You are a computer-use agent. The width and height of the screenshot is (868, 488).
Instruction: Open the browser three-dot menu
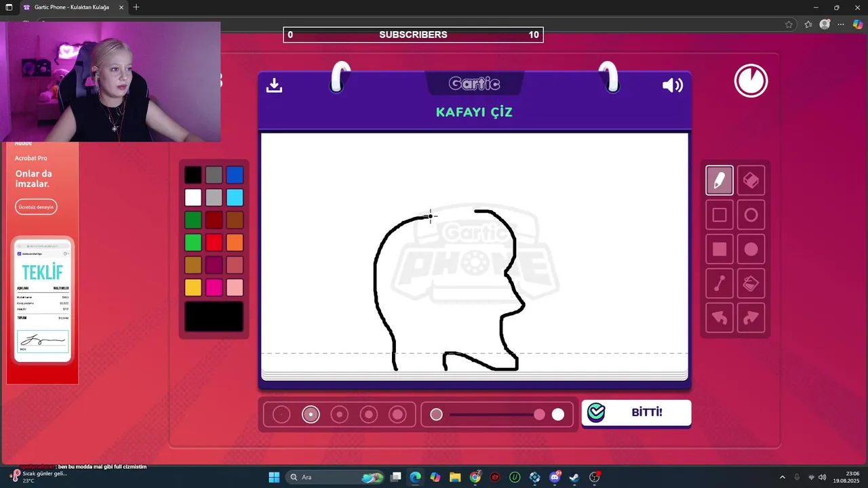[x=841, y=24]
